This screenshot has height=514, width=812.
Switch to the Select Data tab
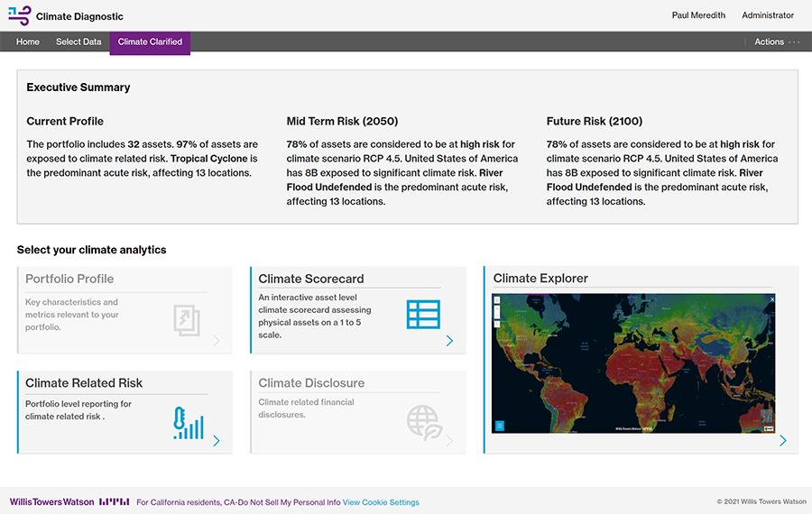pos(78,41)
